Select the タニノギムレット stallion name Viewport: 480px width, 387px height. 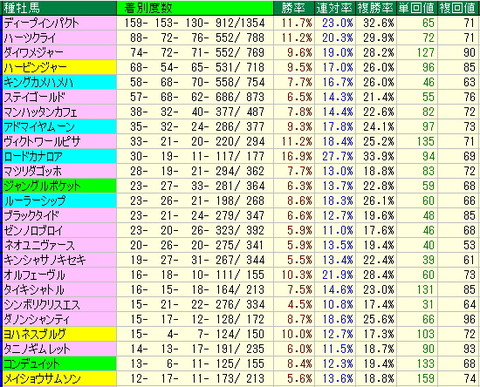[x=37, y=349]
